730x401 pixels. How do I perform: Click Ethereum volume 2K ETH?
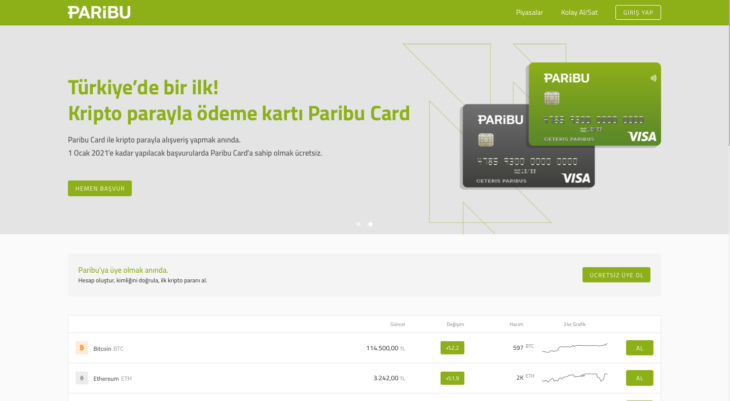[525, 377]
